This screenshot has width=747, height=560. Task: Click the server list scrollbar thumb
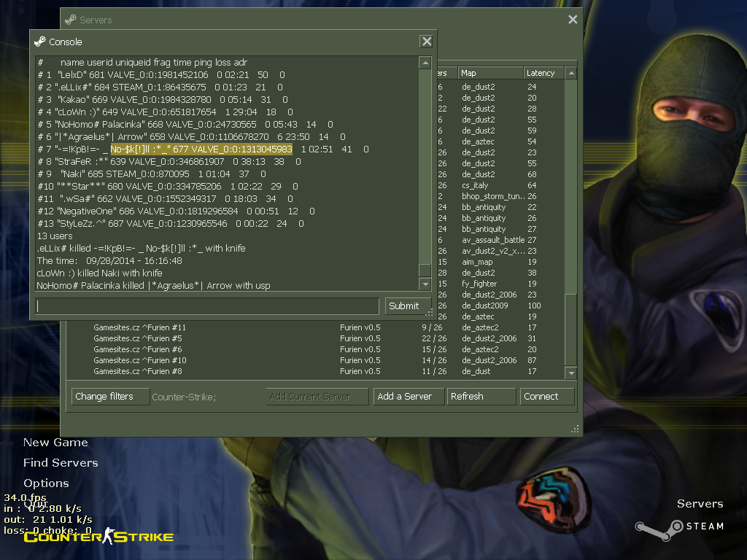point(571,330)
